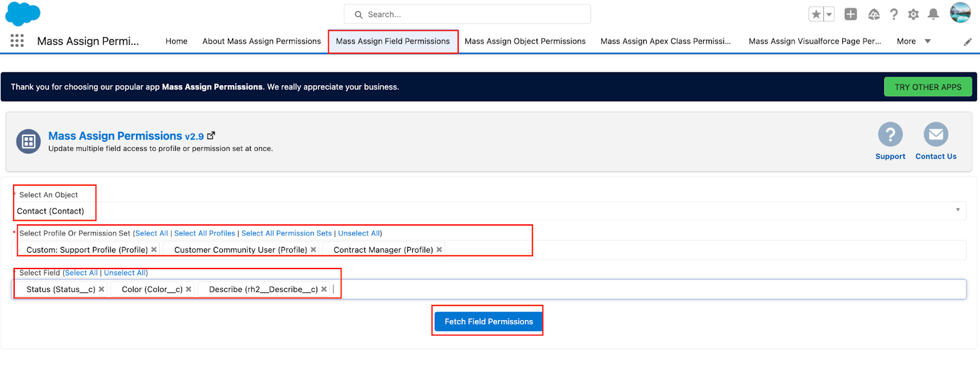Open the App Launcher dots grid
Image resolution: width=980 pixels, height=366 pixels.
click(x=17, y=41)
